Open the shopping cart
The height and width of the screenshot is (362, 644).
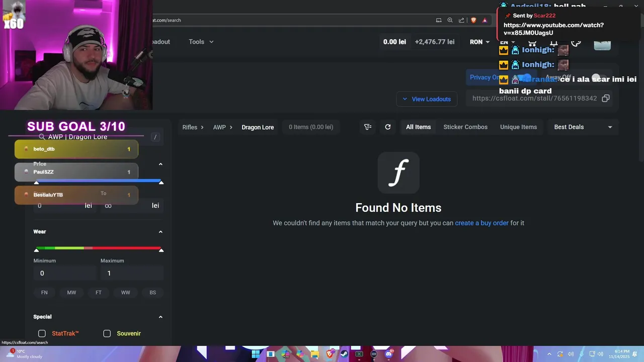[x=532, y=43]
